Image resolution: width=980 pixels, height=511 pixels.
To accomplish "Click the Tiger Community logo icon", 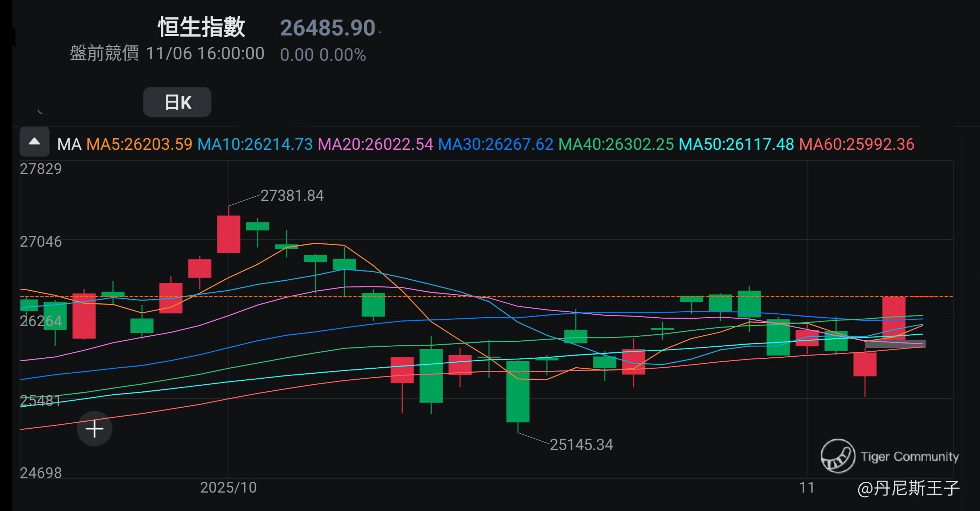I will [x=837, y=456].
